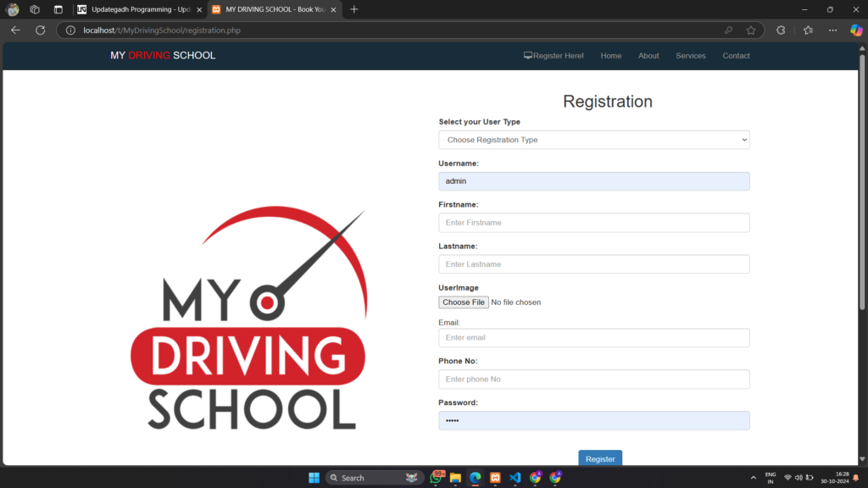Open the browser Extensions menu
868x488 pixels.
pyautogui.click(x=781, y=30)
